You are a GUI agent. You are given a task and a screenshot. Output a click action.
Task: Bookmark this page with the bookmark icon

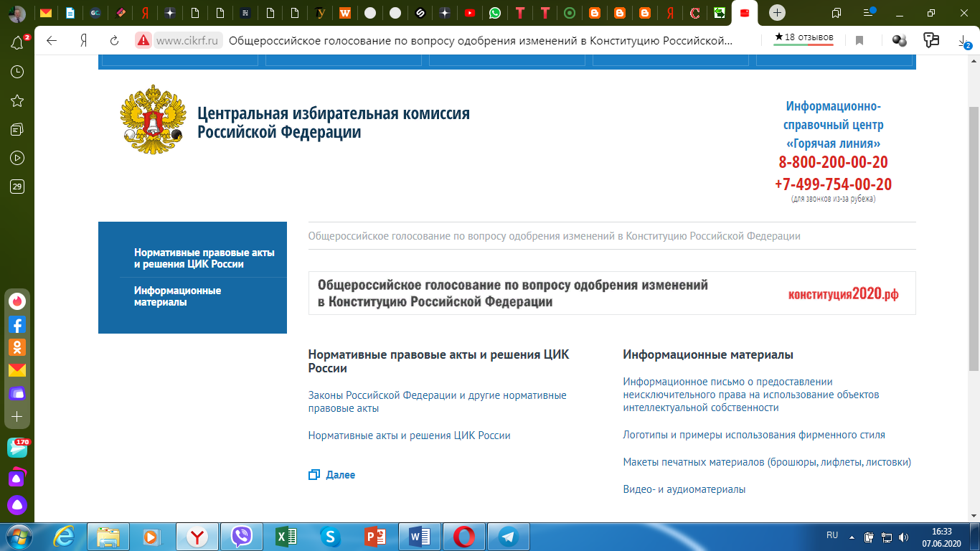point(859,40)
